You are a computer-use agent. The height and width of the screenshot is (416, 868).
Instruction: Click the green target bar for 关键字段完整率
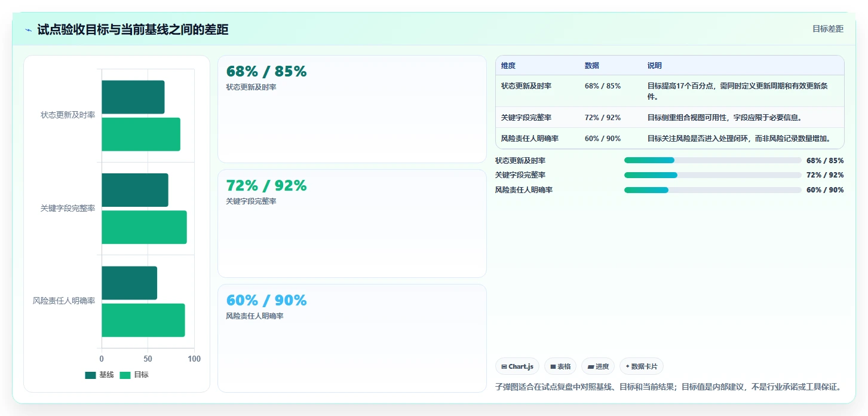(144, 227)
